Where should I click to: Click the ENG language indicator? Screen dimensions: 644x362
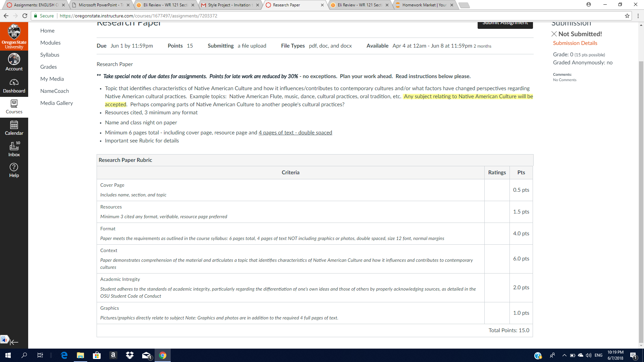(x=598, y=355)
